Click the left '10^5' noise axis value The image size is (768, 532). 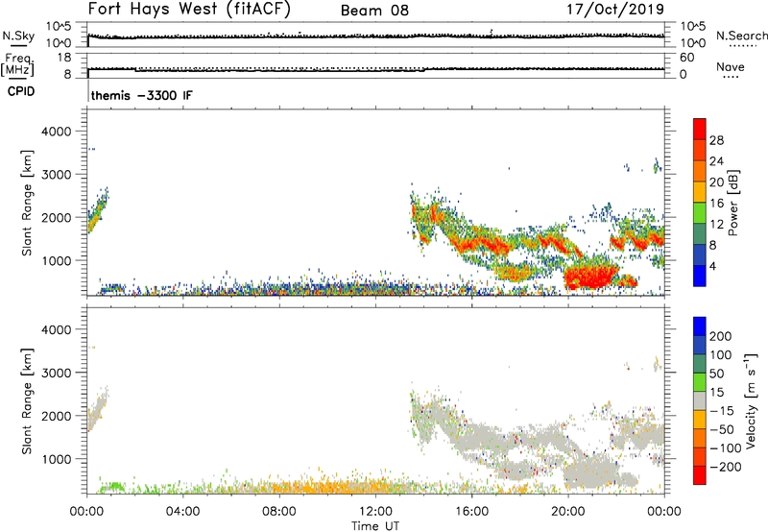(x=59, y=26)
